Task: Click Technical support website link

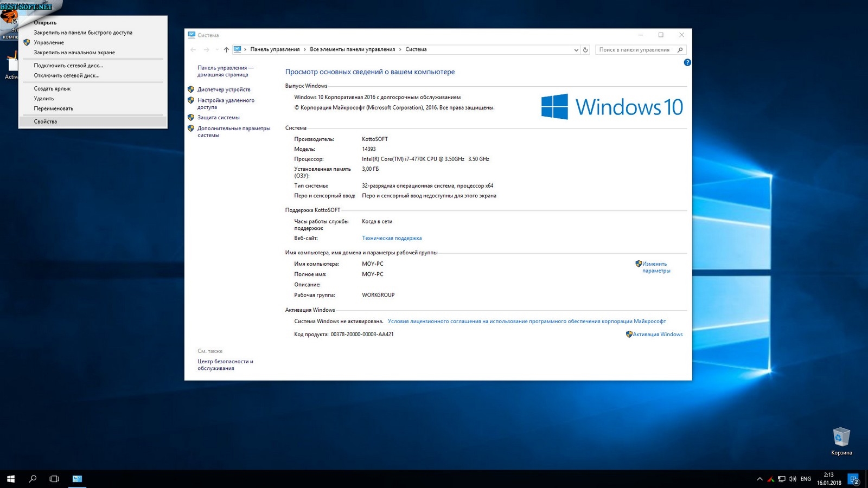Action: [392, 238]
